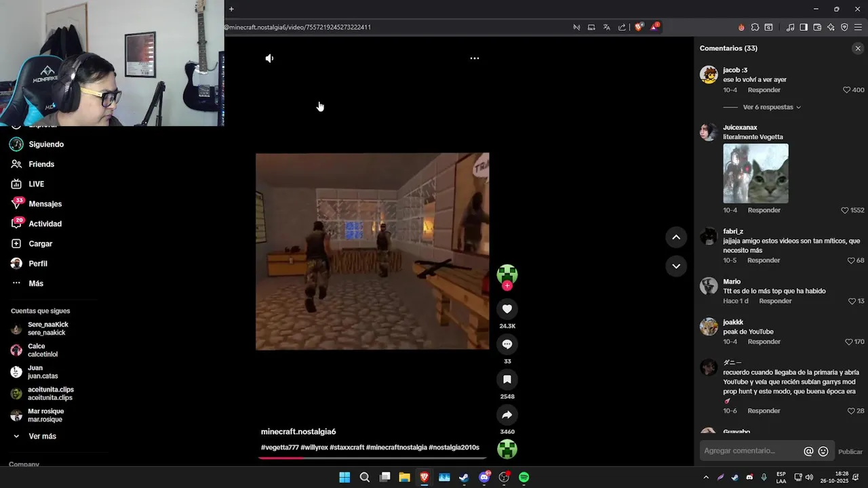
Task: Seek along the video progress bar
Action: click(x=372, y=457)
